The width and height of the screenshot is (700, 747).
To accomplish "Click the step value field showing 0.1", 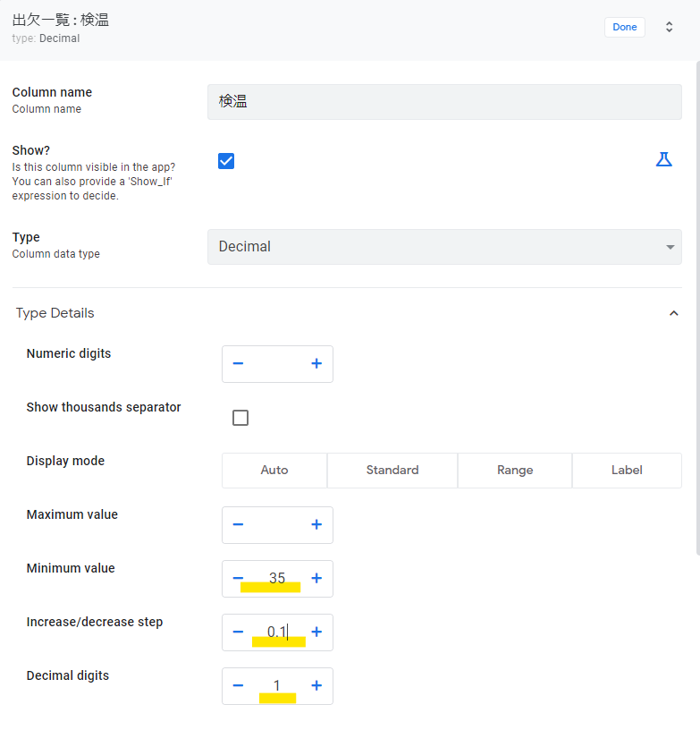I will [x=277, y=632].
